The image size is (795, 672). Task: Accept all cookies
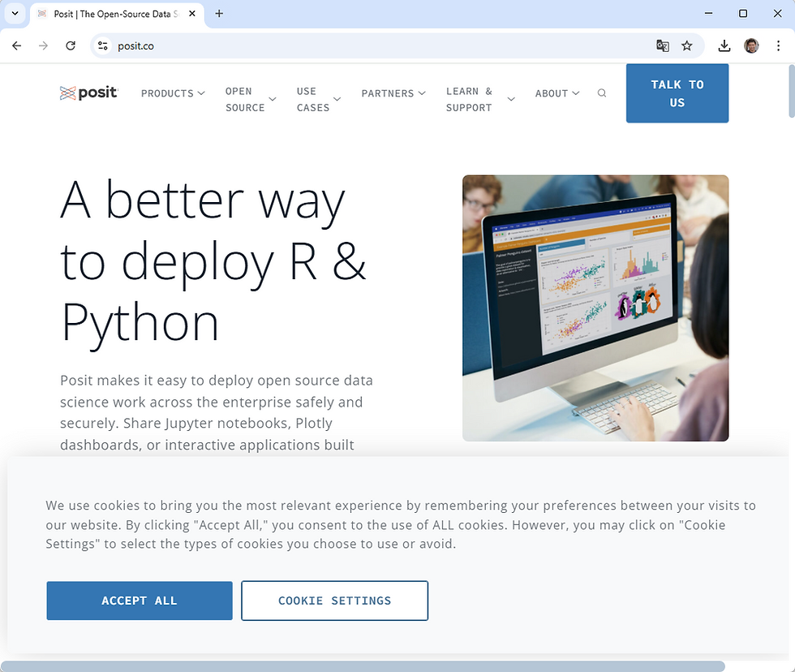(140, 601)
